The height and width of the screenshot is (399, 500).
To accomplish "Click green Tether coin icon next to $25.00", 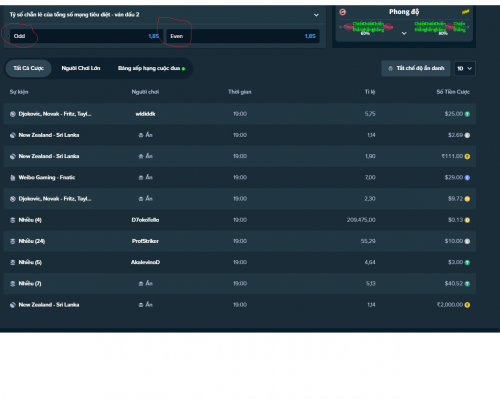I will [467, 114].
